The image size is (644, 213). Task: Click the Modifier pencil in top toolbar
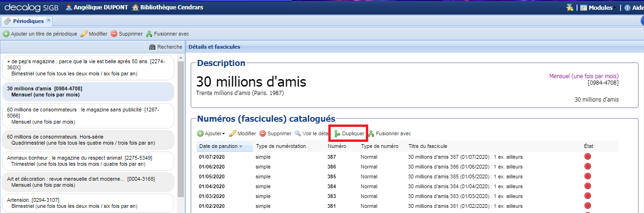pyautogui.click(x=84, y=34)
